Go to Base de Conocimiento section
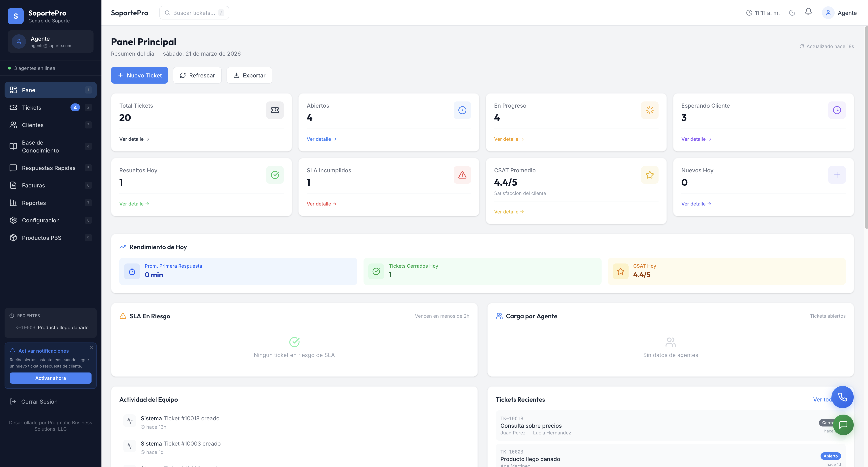868x467 pixels. [40, 147]
